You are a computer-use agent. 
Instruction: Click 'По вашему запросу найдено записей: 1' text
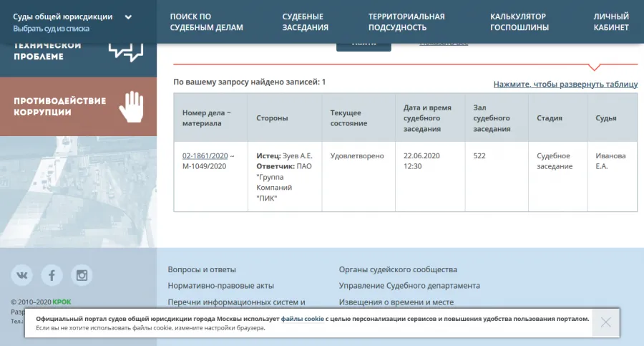[249, 82]
